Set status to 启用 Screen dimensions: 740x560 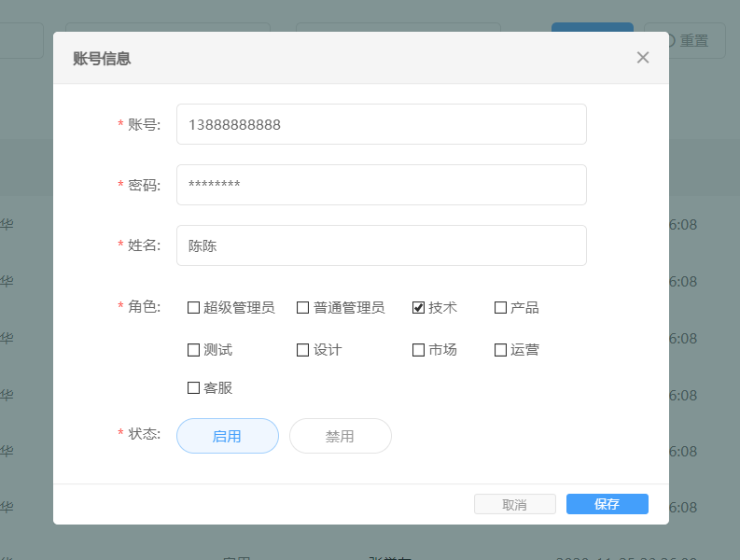(228, 436)
